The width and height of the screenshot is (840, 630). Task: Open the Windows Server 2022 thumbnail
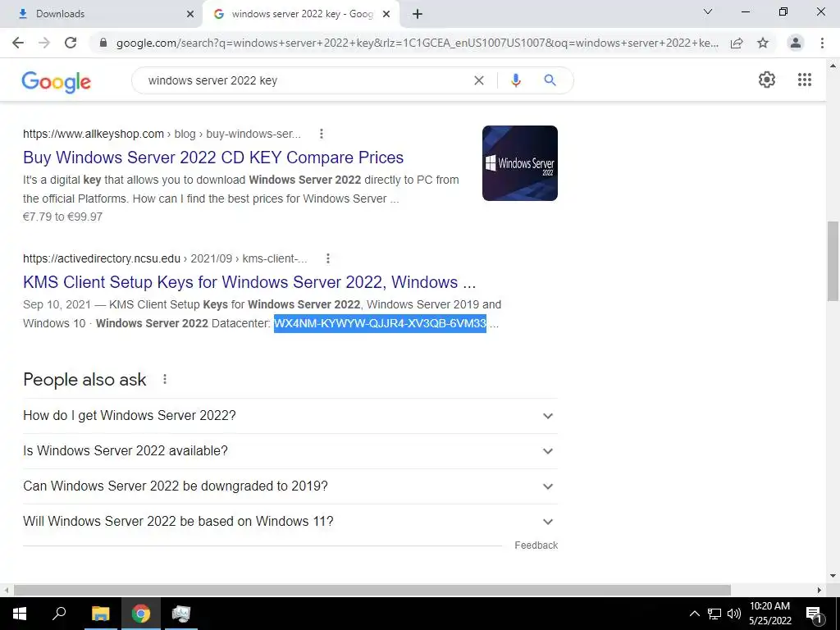[519, 163]
